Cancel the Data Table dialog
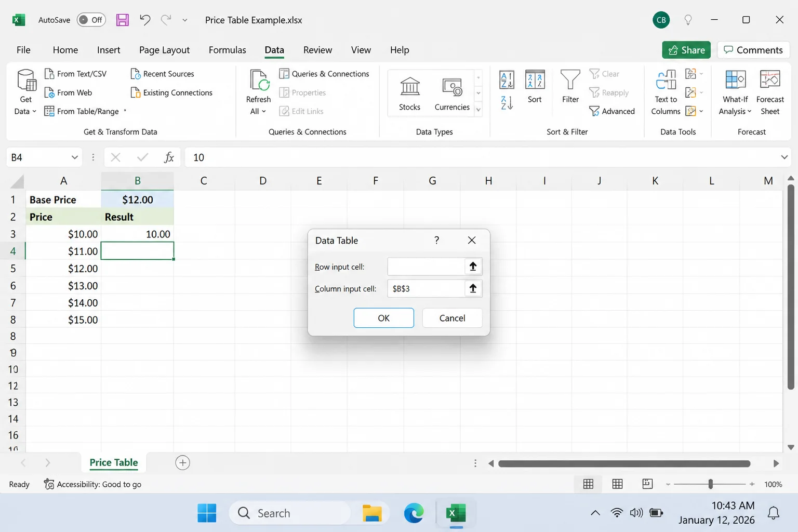The image size is (798, 532). point(452,318)
